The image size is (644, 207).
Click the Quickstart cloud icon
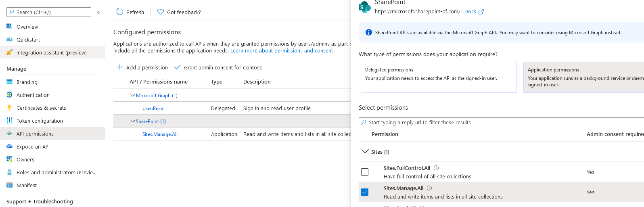click(x=9, y=40)
